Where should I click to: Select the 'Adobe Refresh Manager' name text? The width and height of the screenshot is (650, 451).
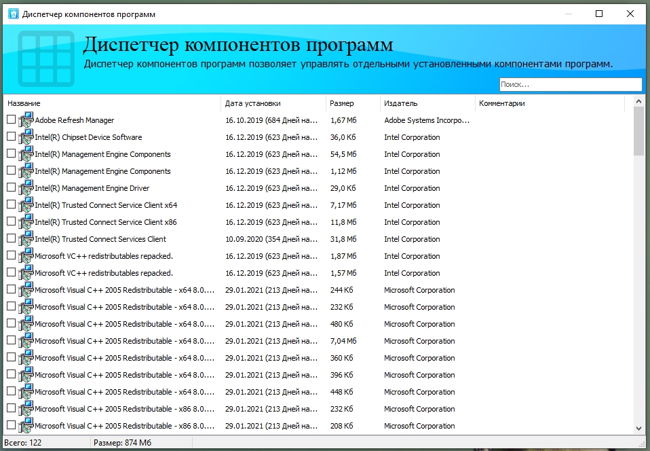pos(74,121)
